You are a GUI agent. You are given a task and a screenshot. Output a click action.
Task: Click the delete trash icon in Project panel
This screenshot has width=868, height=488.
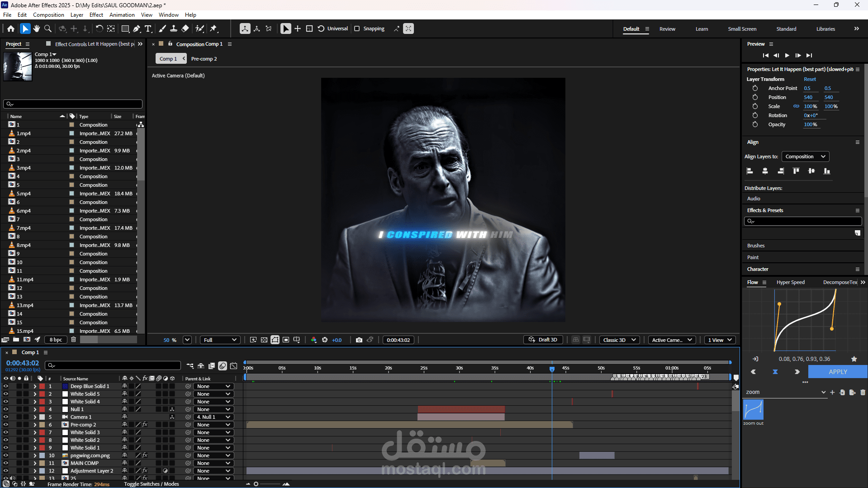point(73,340)
